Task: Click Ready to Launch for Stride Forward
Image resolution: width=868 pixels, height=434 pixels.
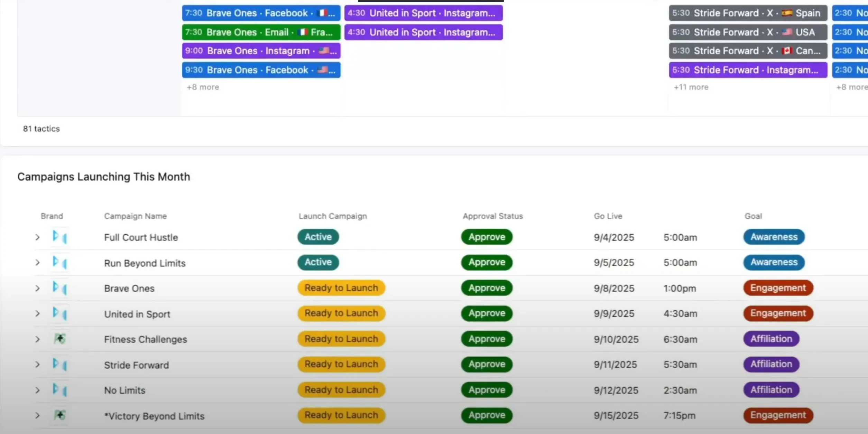Action: click(x=341, y=364)
